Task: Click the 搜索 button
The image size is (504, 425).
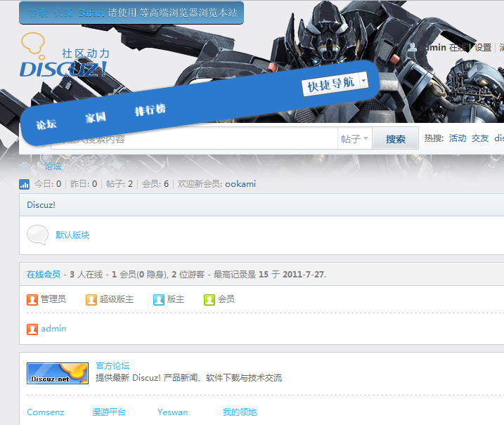Action: [395, 139]
